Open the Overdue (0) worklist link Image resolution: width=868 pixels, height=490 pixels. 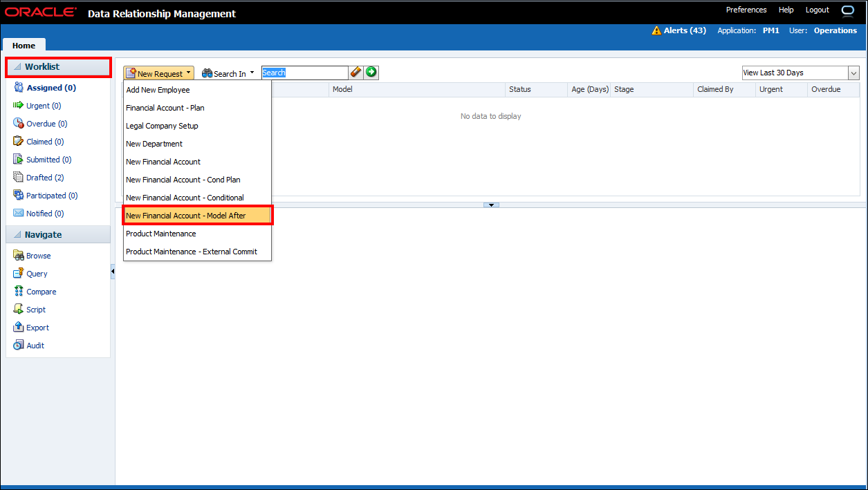(x=47, y=124)
